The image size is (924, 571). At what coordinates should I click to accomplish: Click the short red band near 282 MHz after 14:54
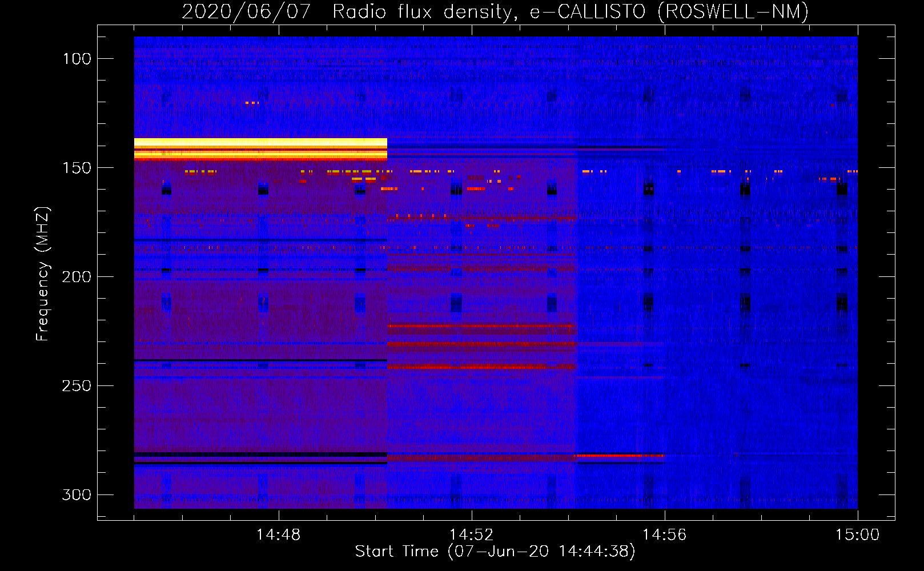620,456
